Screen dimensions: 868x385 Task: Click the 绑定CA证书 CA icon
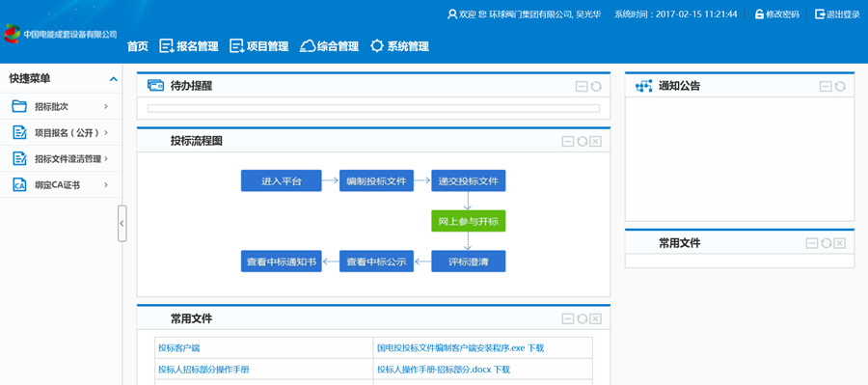[x=19, y=185]
